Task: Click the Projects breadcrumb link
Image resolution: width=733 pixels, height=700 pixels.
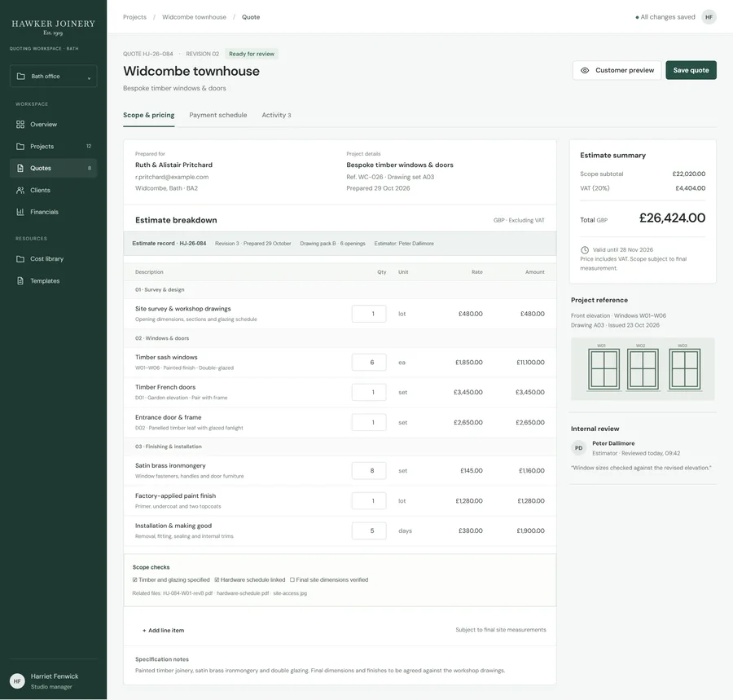Action: pyautogui.click(x=134, y=17)
